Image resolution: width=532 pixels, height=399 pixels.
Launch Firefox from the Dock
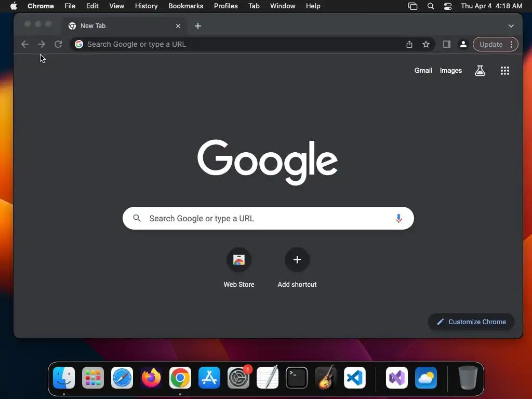(151, 378)
